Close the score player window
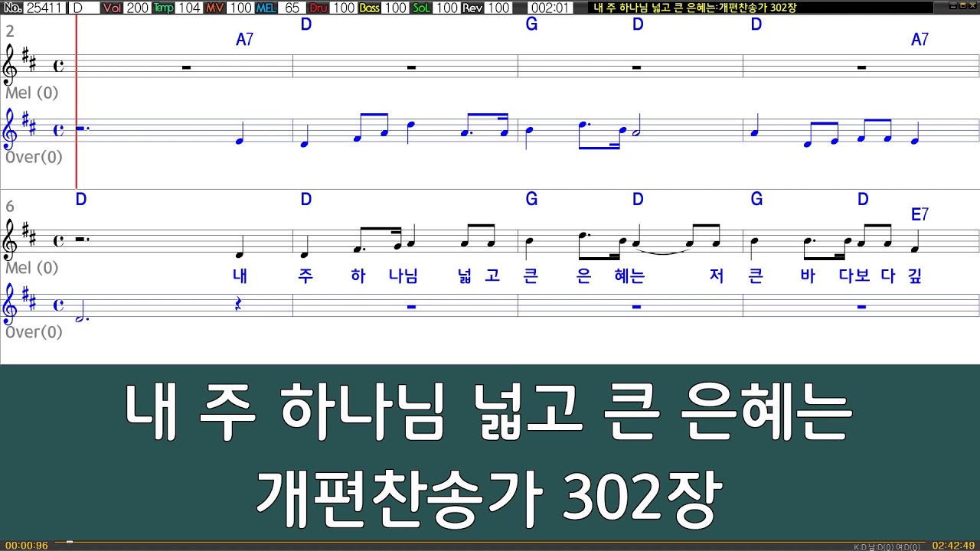Screen dimensions: 980x551 point(972,5)
